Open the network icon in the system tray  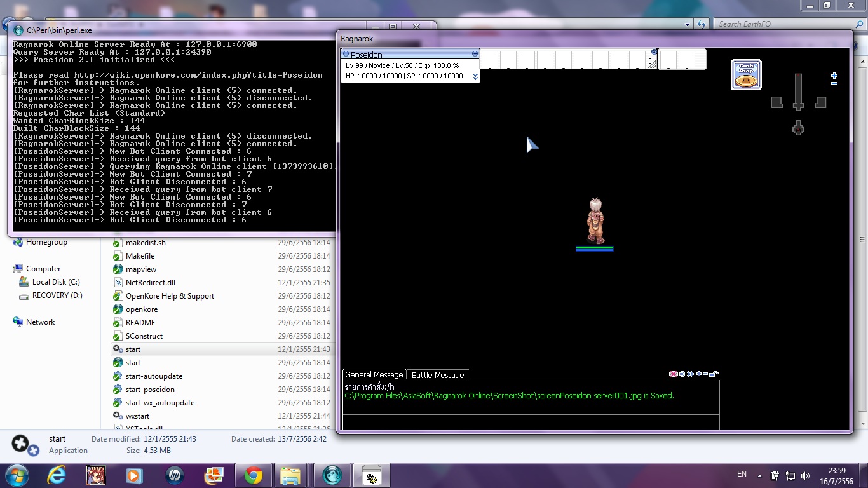click(x=790, y=475)
